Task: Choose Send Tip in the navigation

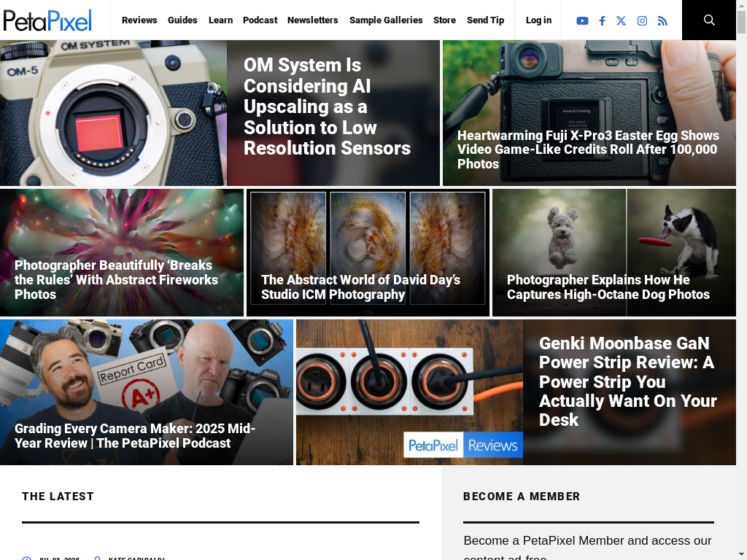Action: tap(485, 20)
